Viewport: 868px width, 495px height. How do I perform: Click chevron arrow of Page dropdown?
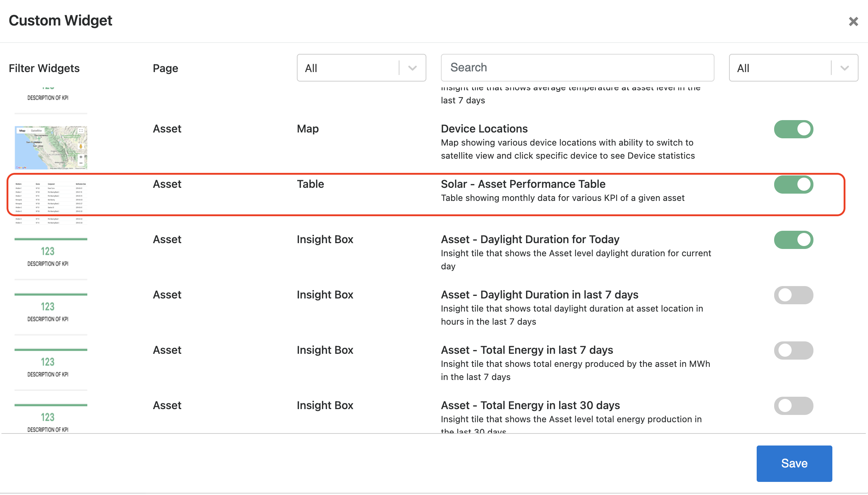(413, 68)
